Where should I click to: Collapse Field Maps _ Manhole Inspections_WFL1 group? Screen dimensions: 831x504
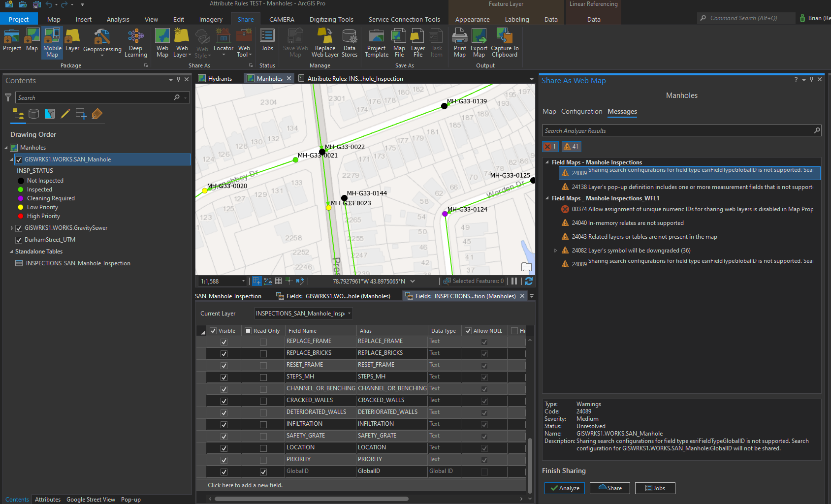coord(547,198)
